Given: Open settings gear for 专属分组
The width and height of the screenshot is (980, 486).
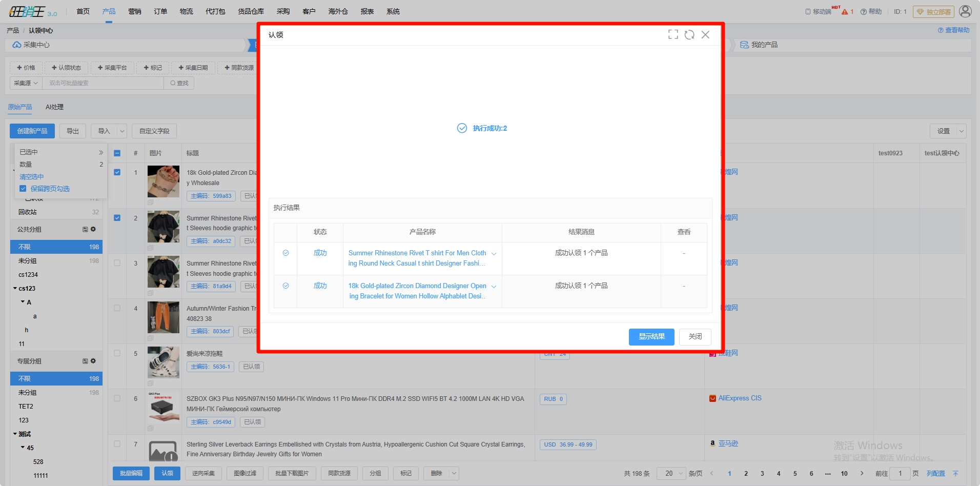Looking at the screenshot, I should click(x=93, y=361).
